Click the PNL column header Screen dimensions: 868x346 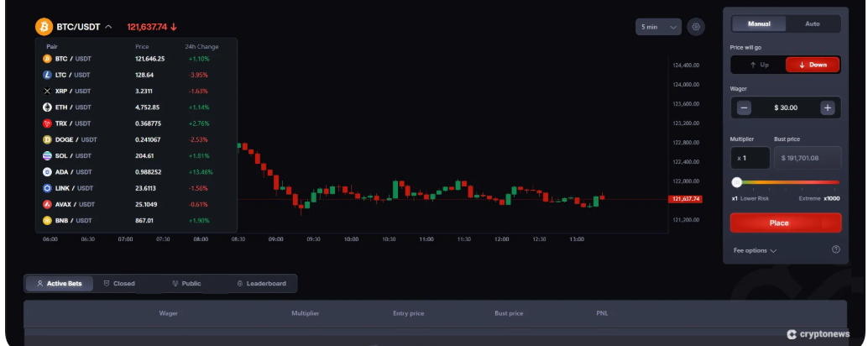(x=602, y=313)
